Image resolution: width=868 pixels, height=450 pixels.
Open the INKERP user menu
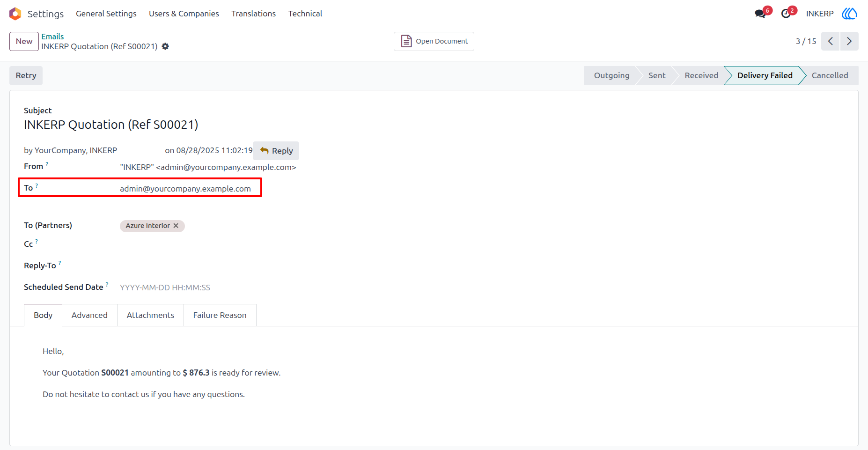click(x=820, y=14)
